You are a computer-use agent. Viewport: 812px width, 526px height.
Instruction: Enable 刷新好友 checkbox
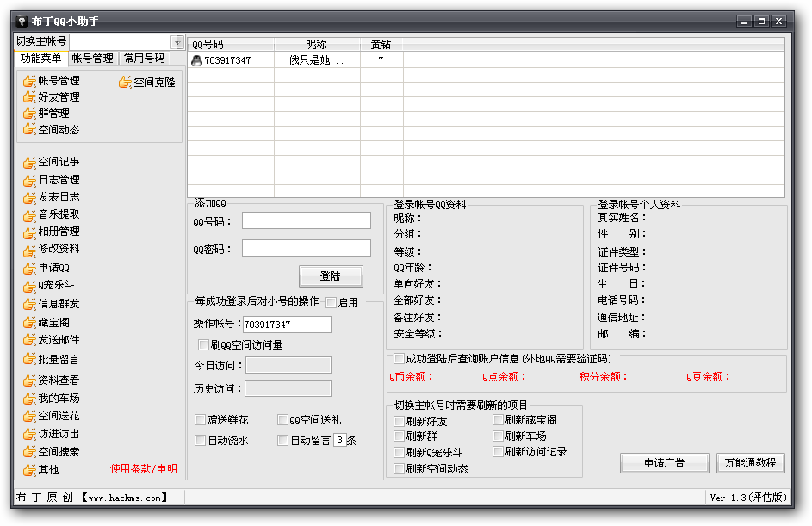coord(399,421)
